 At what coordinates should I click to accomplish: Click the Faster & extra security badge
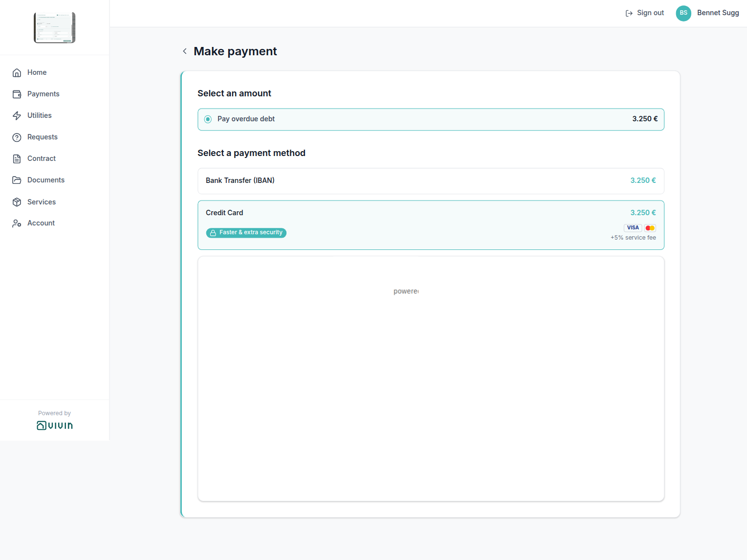pos(246,233)
